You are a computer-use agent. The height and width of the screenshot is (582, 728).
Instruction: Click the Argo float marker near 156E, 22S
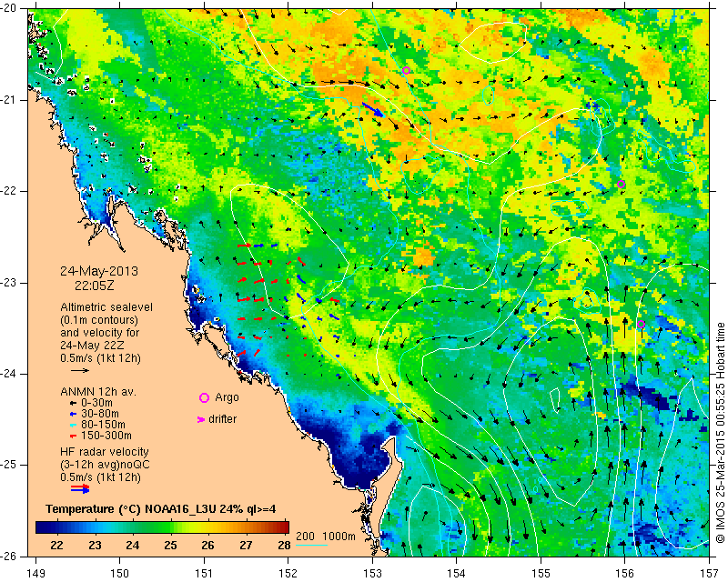click(622, 185)
